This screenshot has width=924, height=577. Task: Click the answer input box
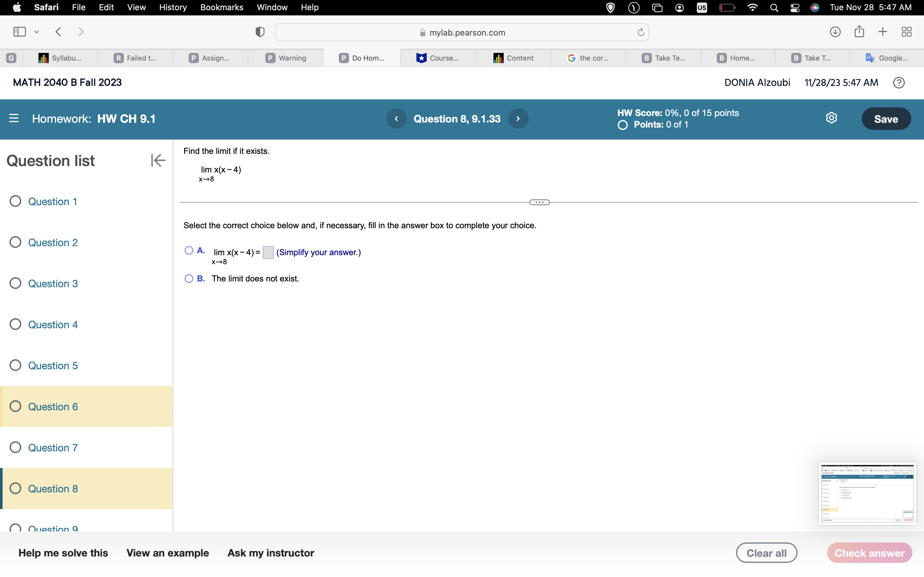pos(268,253)
